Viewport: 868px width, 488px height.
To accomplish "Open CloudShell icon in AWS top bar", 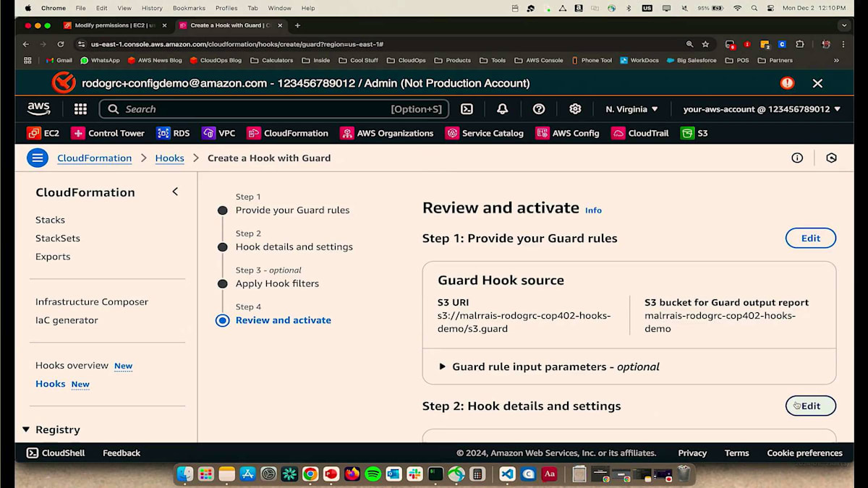I will [467, 109].
